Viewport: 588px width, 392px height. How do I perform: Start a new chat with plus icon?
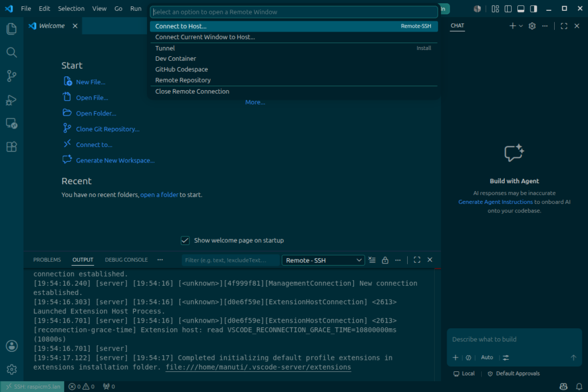click(512, 26)
